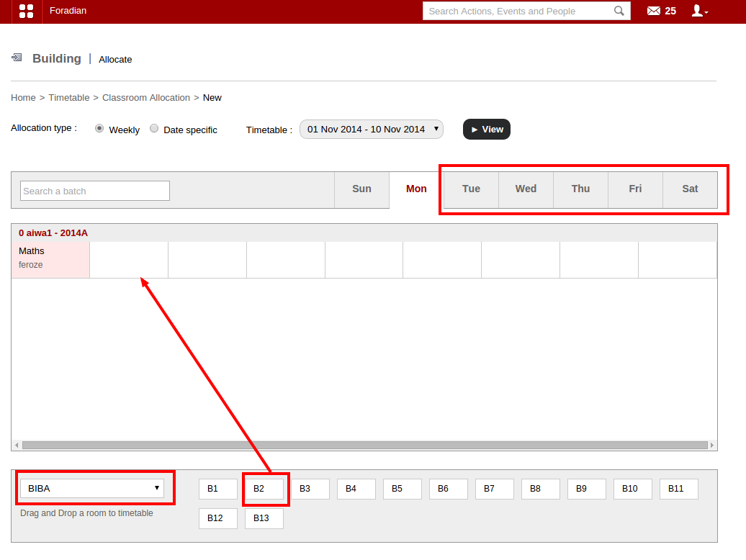
Task: Open the apps grid menu icon
Action: 26,11
